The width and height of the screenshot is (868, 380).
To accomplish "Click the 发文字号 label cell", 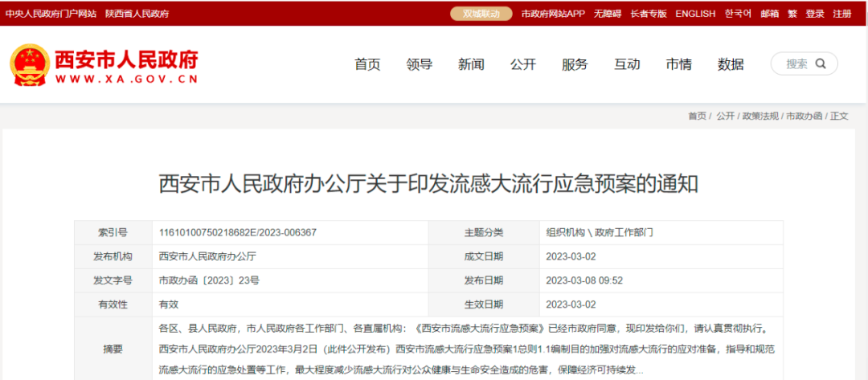I will click(113, 280).
